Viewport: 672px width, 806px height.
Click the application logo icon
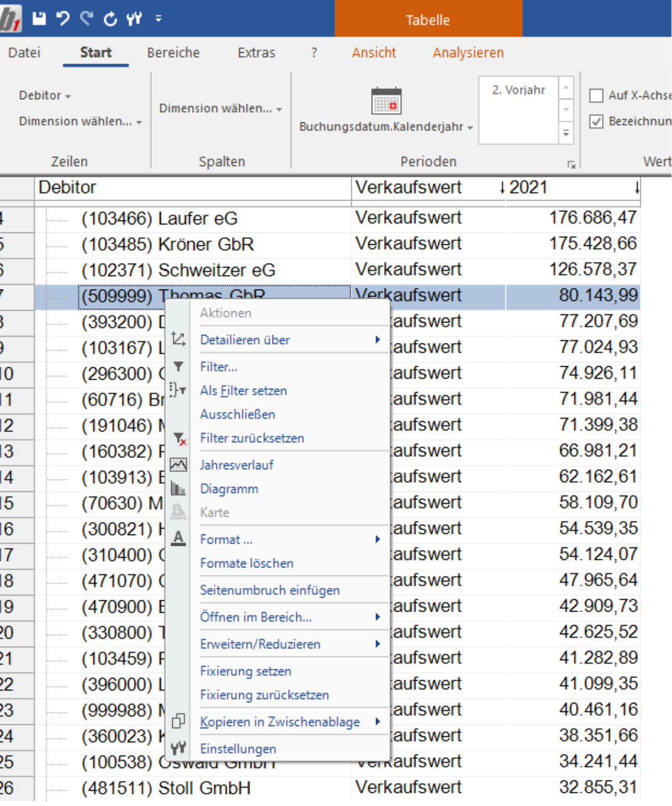pyautogui.click(x=10, y=19)
